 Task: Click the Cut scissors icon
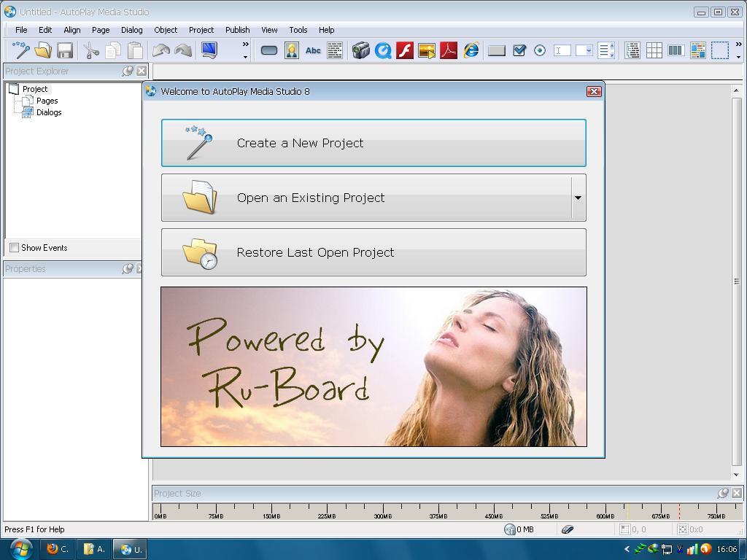point(90,50)
